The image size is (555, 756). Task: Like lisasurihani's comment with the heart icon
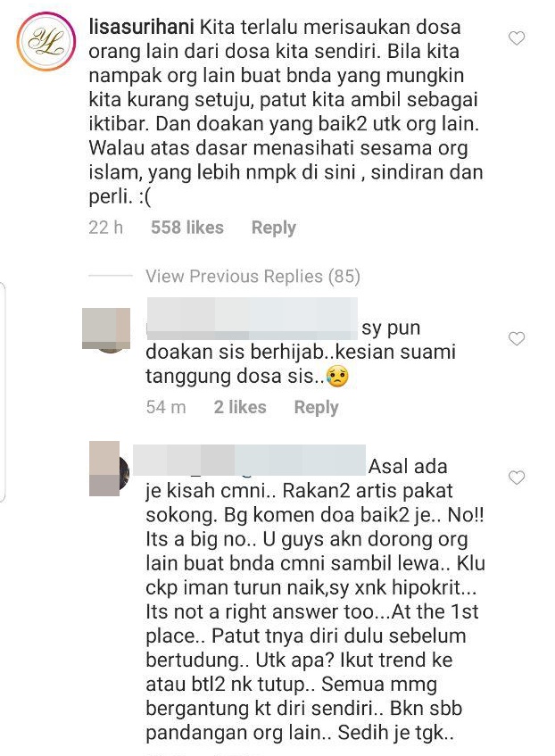(x=517, y=38)
